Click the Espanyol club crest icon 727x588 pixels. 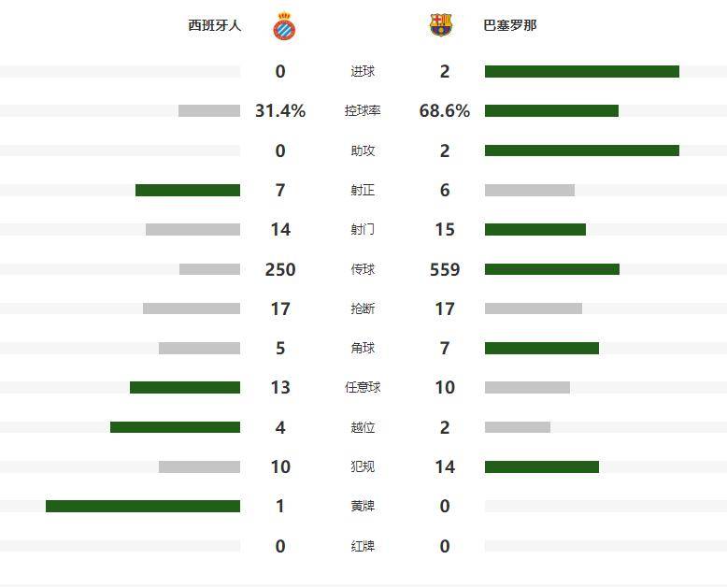(x=284, y=26)
